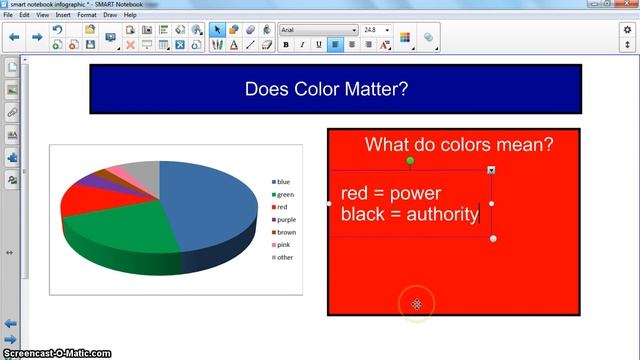Click the next page arrow at bottom left

tap(11, 339)
